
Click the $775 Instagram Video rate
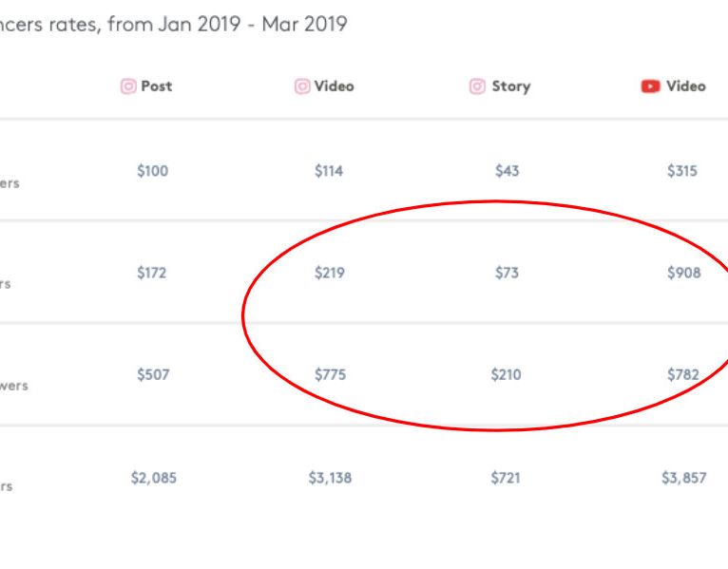(330, 374)
